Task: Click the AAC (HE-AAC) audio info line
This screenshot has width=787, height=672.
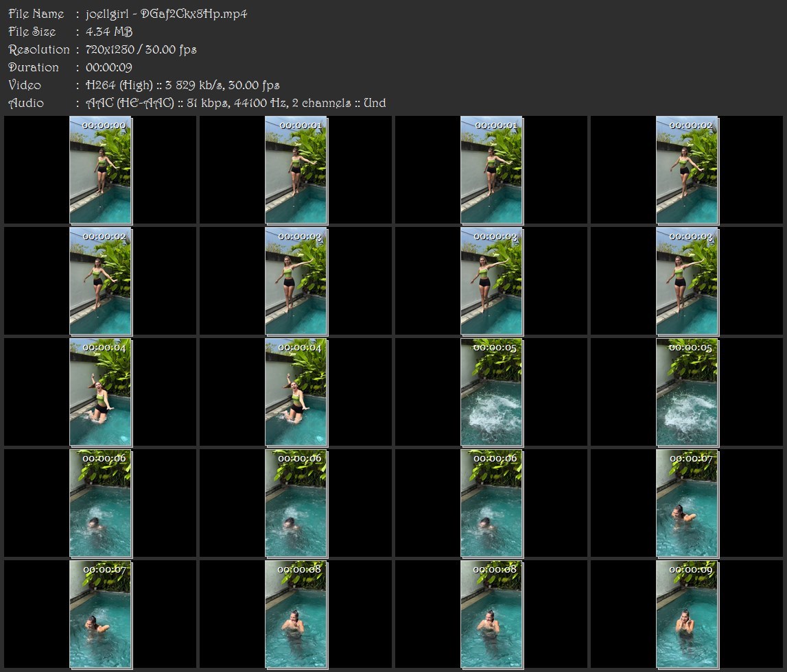Action: 236,104
